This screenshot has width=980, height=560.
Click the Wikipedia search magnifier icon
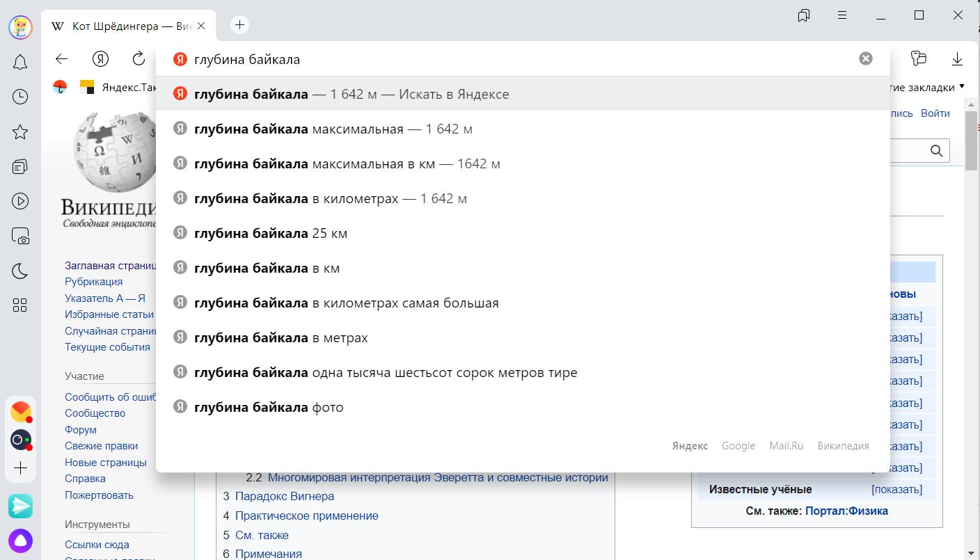pos(937,151)
